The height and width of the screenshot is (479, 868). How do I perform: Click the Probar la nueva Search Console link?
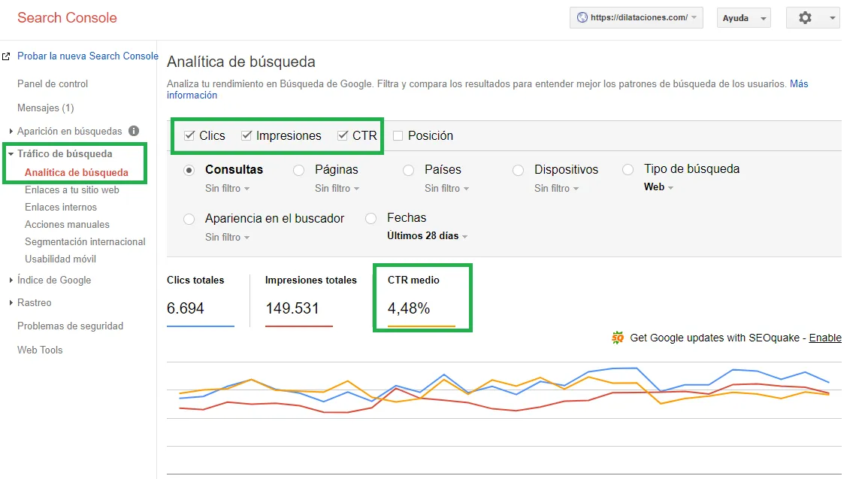(x=87, y=56)
